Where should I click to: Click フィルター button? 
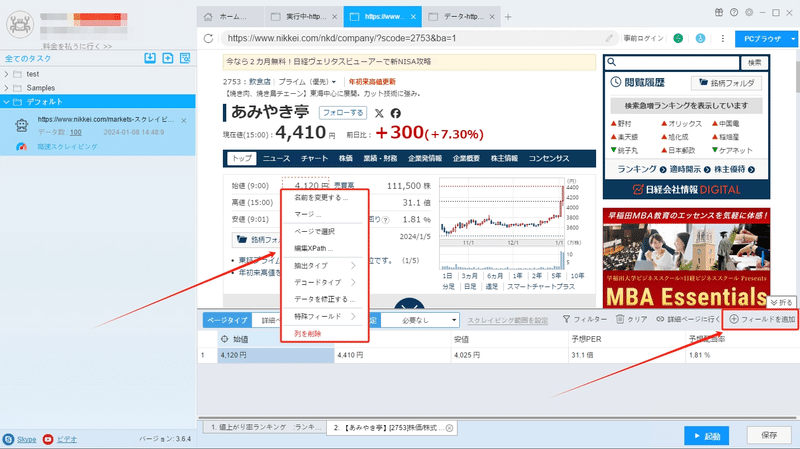585,319
